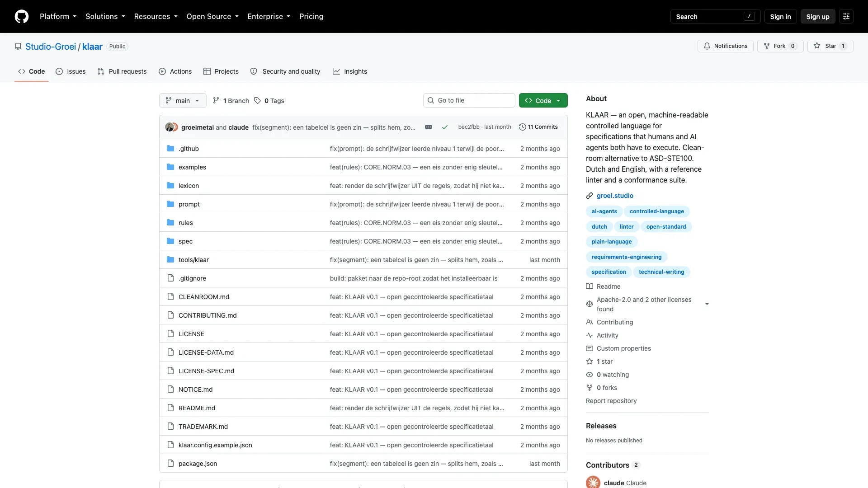Open the Report repository link
The height and width of the screenshot is (488, 868).
pos(611,401)
